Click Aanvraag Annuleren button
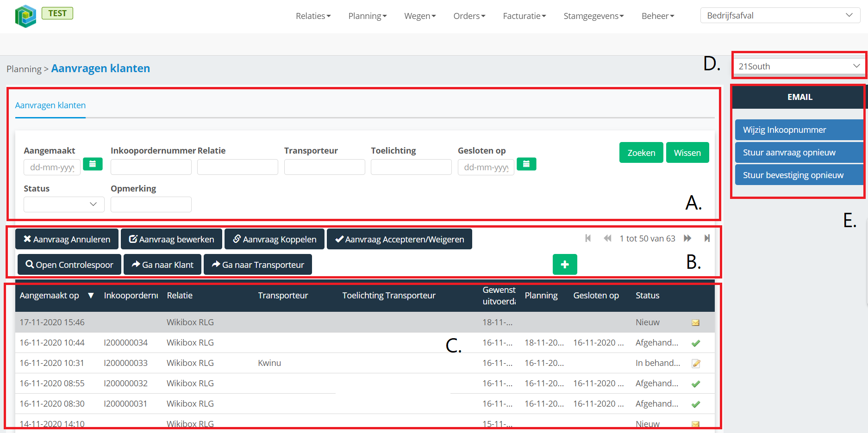This screenshot has height=433, width=868. point(67,239)
